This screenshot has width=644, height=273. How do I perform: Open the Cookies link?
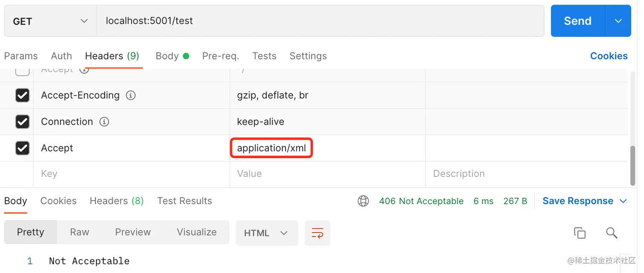point(609,56)
